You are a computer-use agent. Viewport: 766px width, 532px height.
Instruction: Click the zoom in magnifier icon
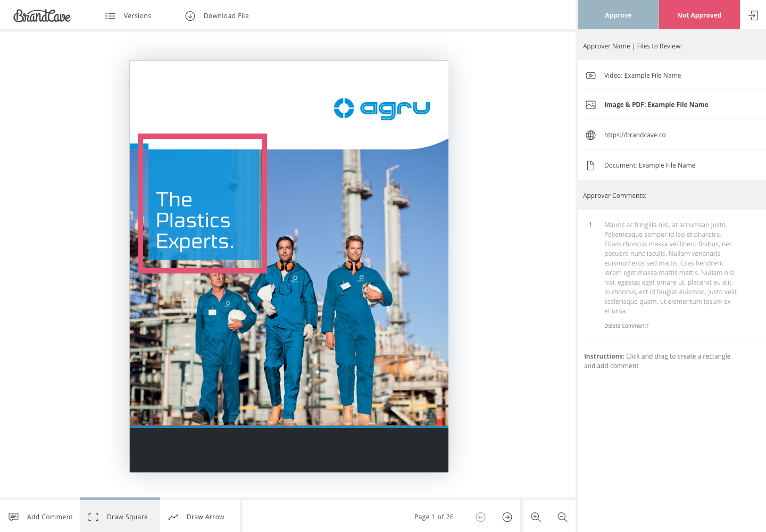pos(536,517)
